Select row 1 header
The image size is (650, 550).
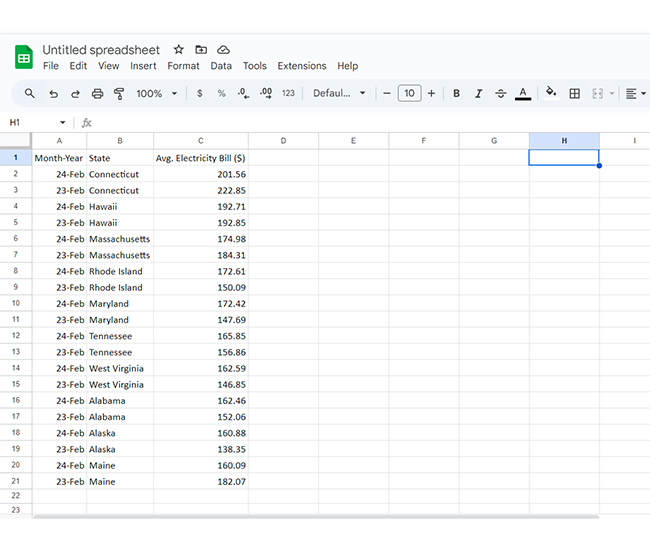click(x=16, y=157)
